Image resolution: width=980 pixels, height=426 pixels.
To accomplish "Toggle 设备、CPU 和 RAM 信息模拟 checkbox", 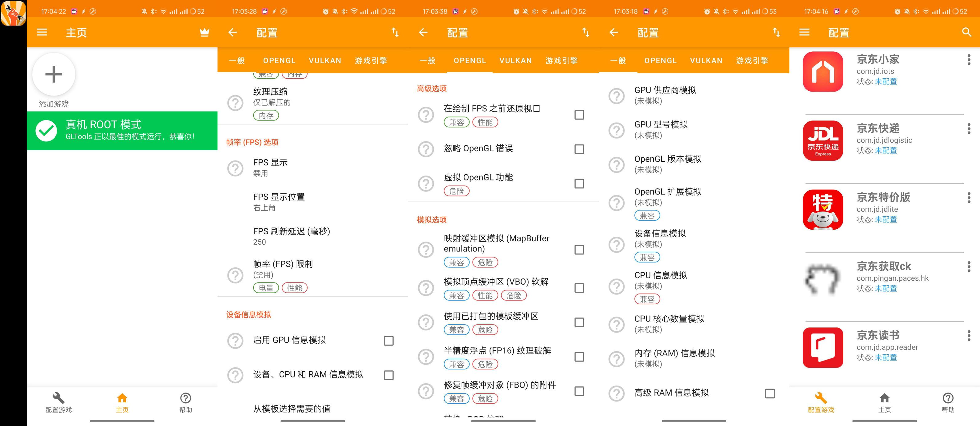I will [x=388, y=375].
